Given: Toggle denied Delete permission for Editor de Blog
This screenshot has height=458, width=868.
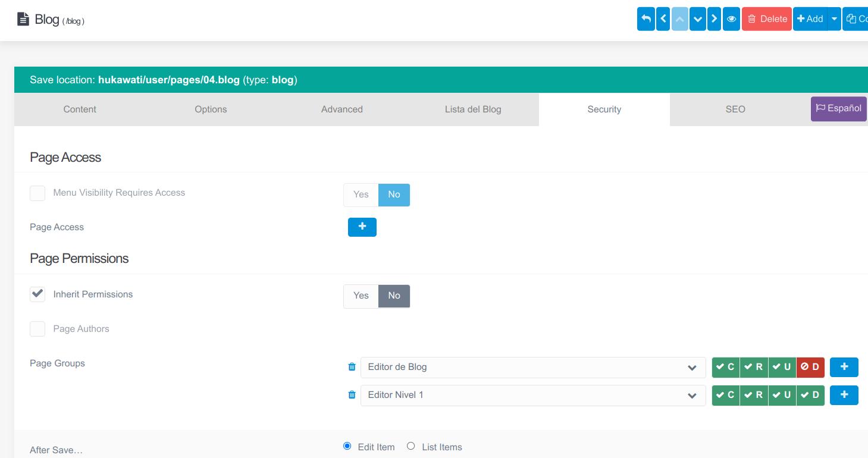Looking at the screenshot, I should (810, 367).
